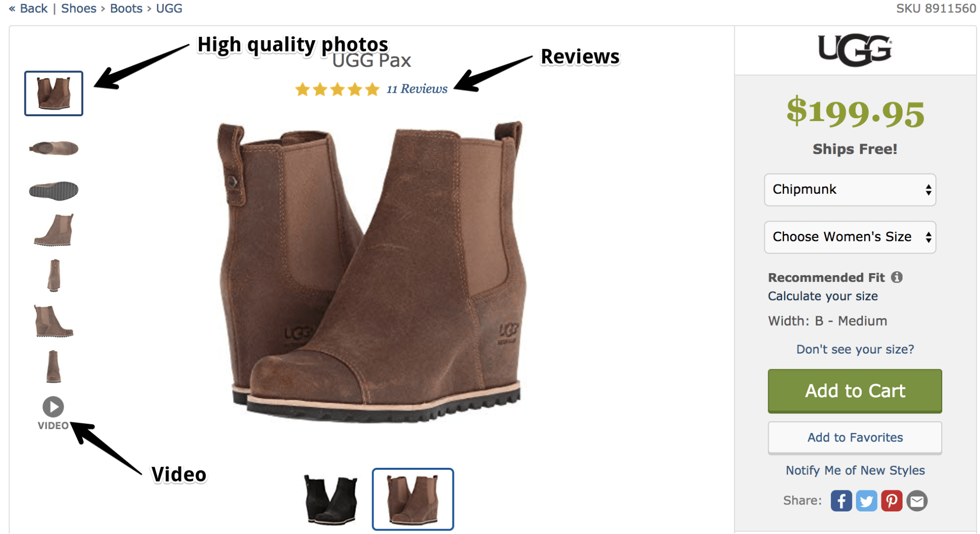
Task: Select the black colorway thumbnail
Action: [329, 498]
